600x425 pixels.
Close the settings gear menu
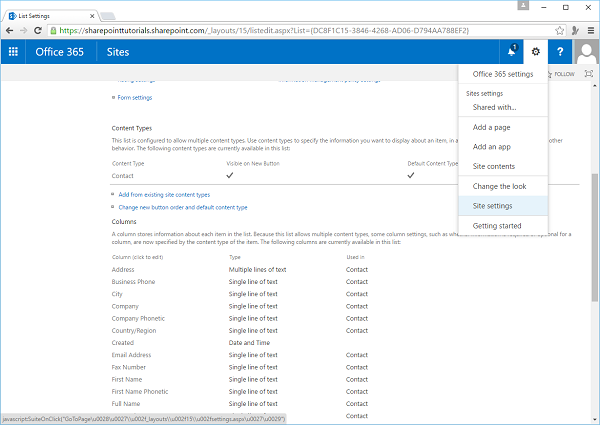[x=536, y=52]
